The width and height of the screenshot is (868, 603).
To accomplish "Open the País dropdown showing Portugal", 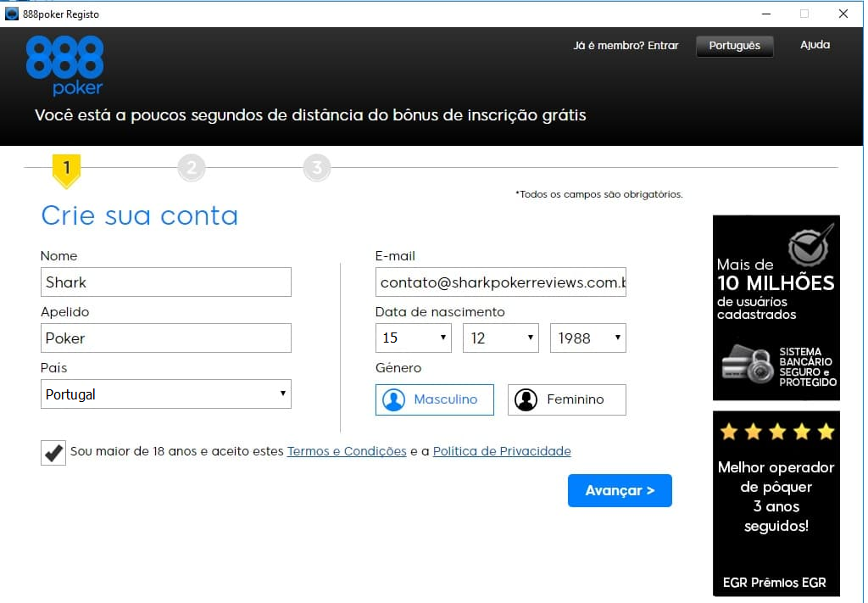I will 166,394.
